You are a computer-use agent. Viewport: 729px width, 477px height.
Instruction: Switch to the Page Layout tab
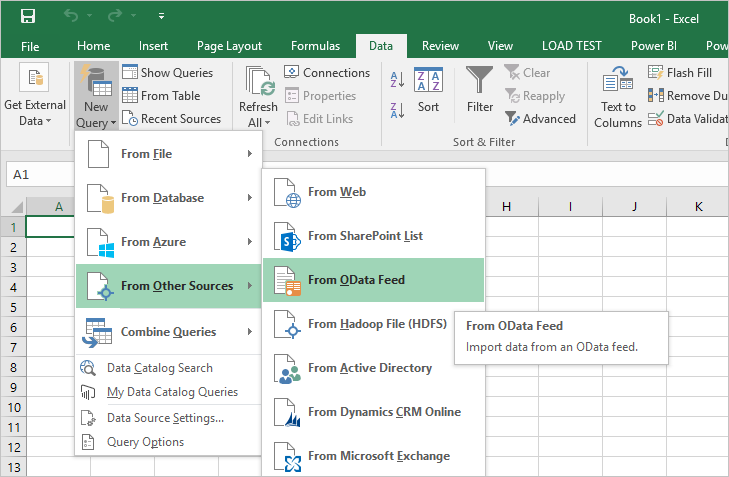point(229,46)
